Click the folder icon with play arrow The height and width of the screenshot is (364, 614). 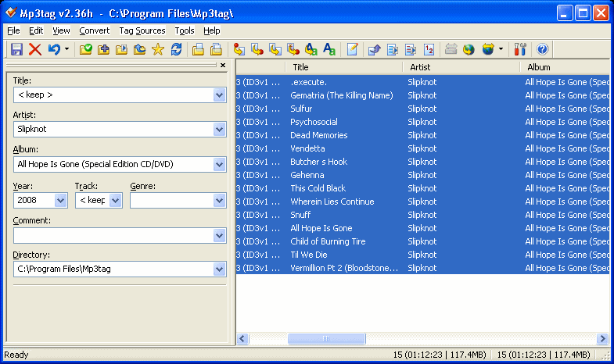(x=121, y=49)
